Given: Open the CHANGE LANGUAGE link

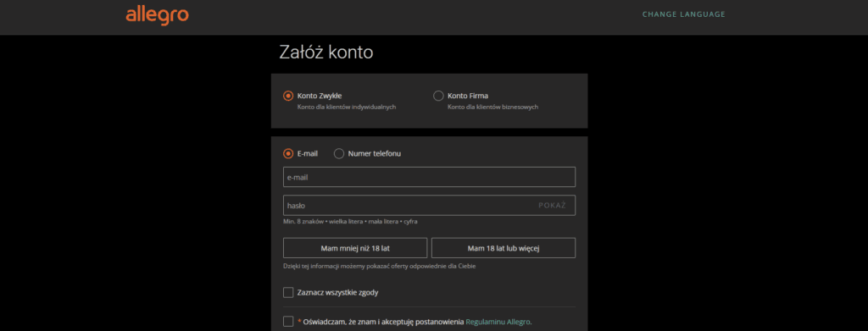Looking at the screenshot, I should click(684, 14).
